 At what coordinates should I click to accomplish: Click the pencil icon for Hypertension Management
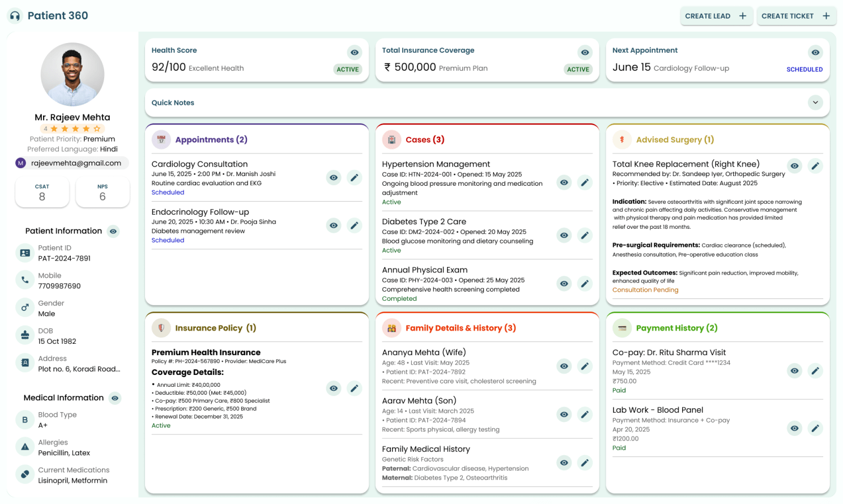[x=585, y=182]
